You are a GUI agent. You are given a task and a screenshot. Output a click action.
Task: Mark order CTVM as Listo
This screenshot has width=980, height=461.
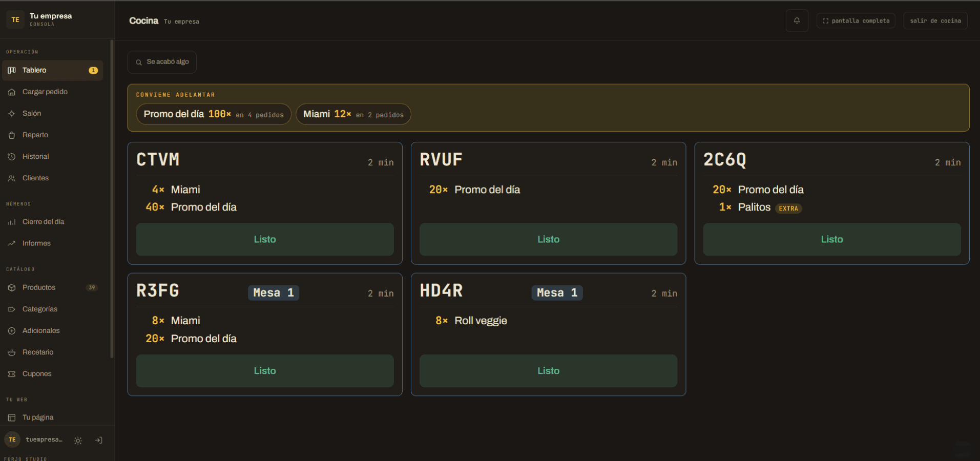pyautogui.click(x=265, y=239)
